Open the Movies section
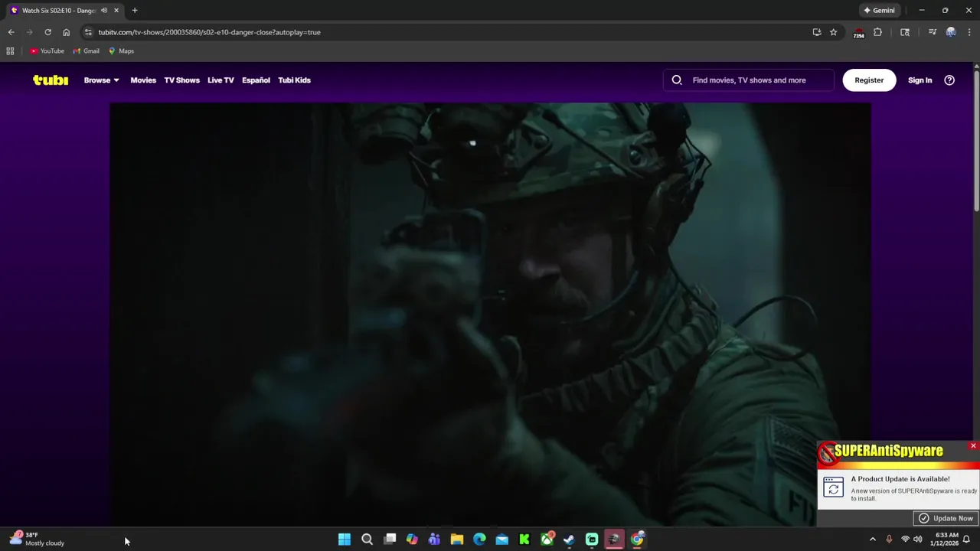The width and height of the screenshot is (980, 551). [143, 80]
